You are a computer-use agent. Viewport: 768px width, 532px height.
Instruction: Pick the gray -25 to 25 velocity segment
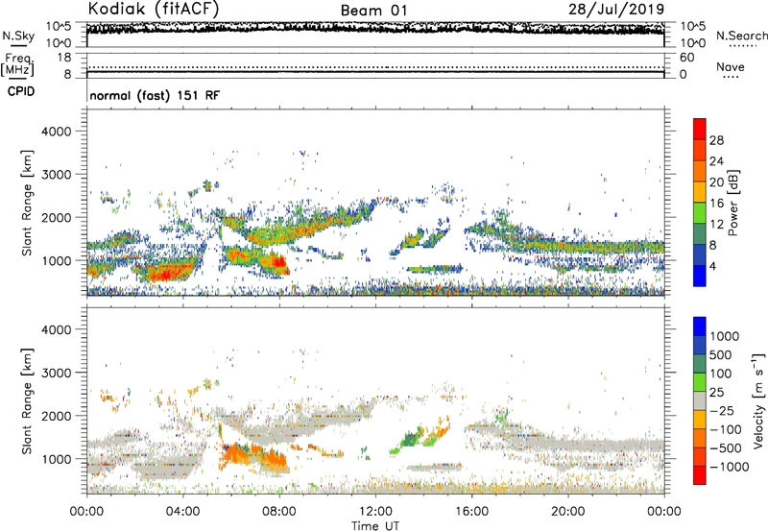[700, 400]
